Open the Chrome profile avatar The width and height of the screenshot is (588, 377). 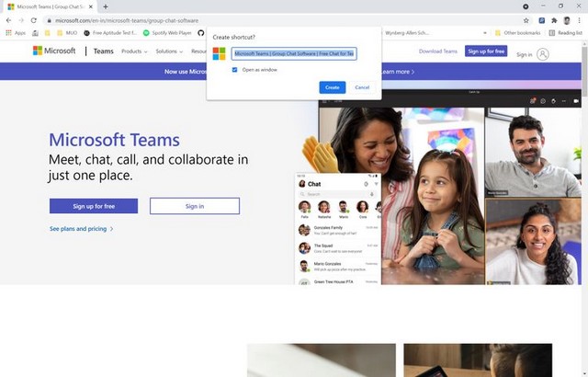click(x=567, y=20)
